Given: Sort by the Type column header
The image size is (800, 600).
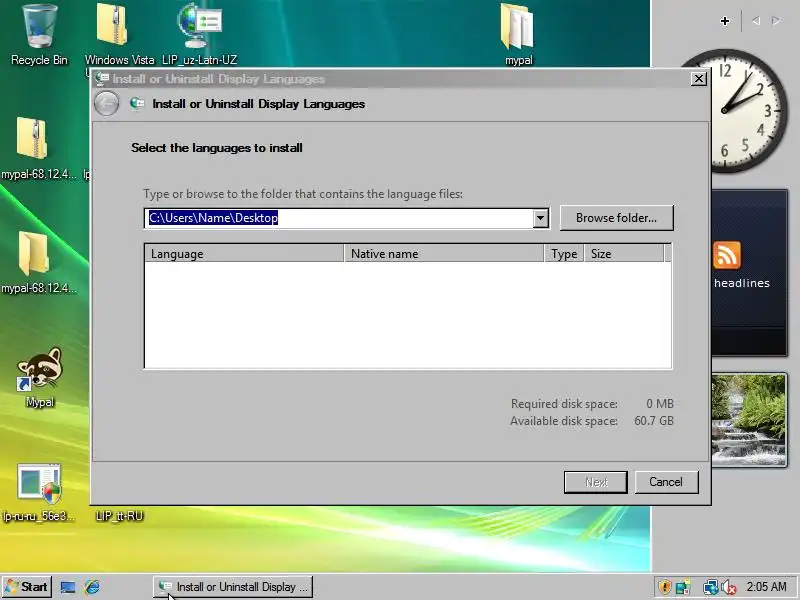Looking at the screenshot, I should tap(564, 254).
